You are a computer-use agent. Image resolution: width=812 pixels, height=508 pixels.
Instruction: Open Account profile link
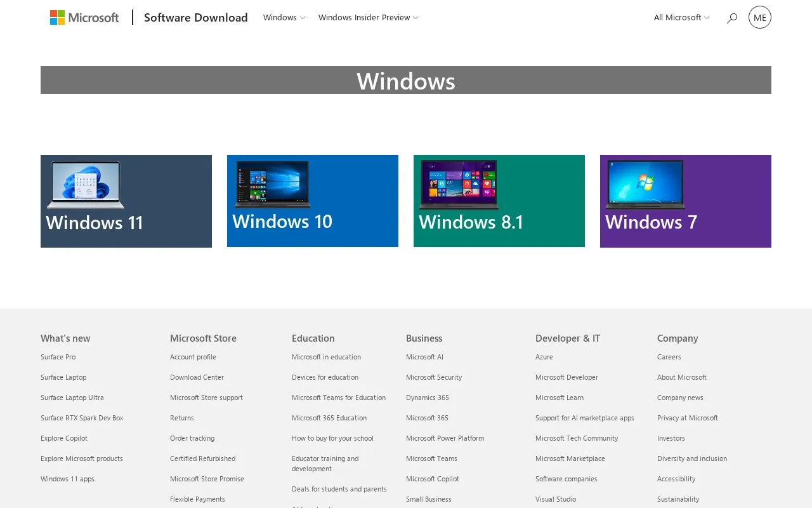pyautogui.click(x=193, y=357)
